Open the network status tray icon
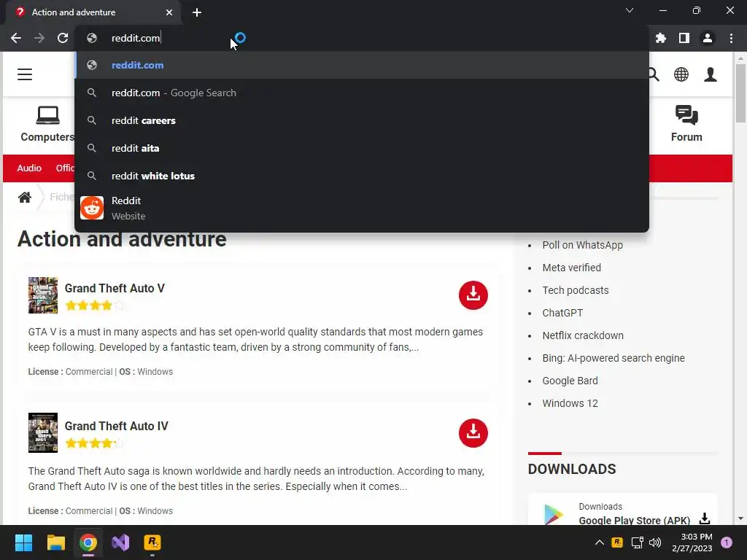Image resolution: width=747 pixels, height=560 pixels. pyautogui.click(x=637, y=542)
